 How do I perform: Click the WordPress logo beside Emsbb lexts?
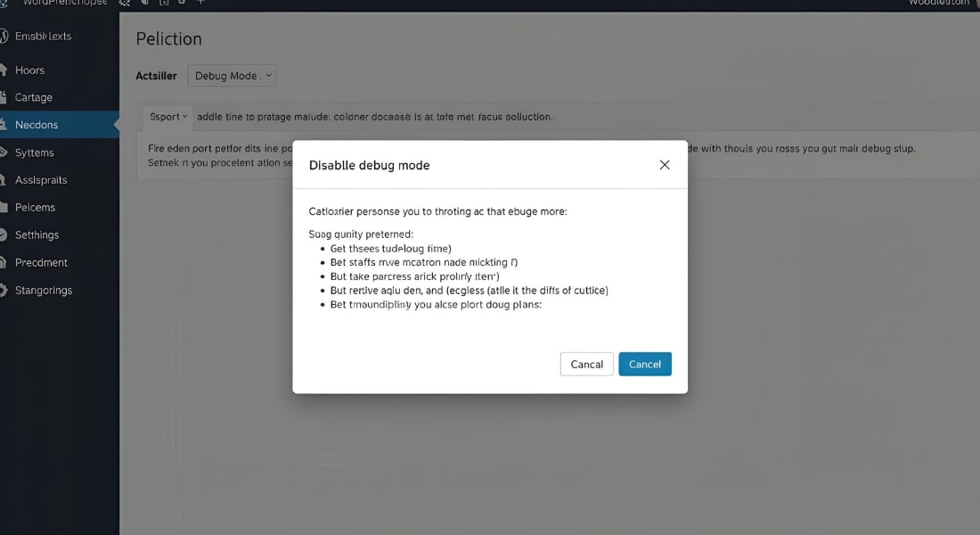pyautogui.click(x=4, y=37)
